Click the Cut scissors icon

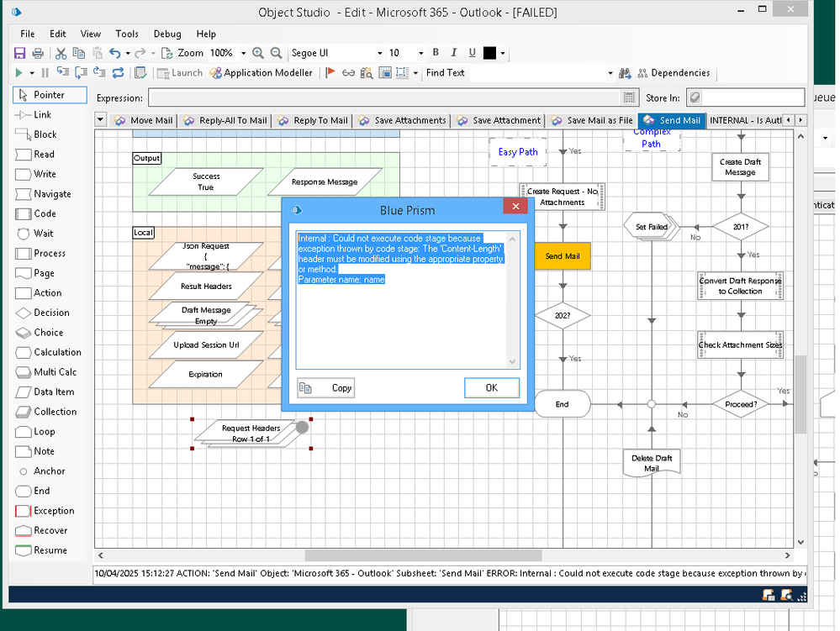(61, 53)
